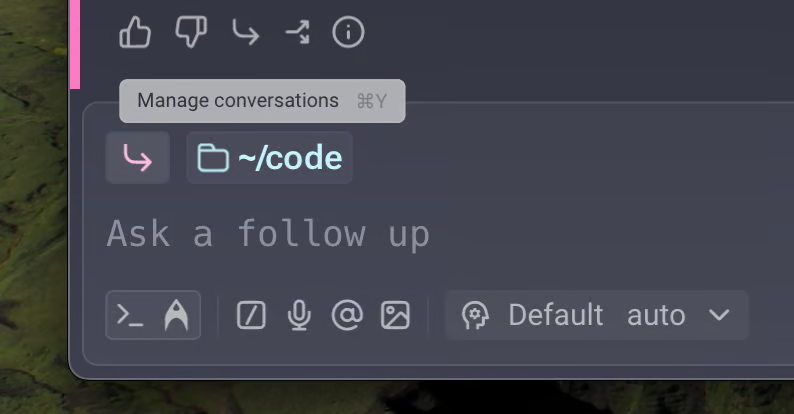794x414 pixels.
Task: Click the gray follow-up arrow beside thumbs down
Action: pos(245,33)
